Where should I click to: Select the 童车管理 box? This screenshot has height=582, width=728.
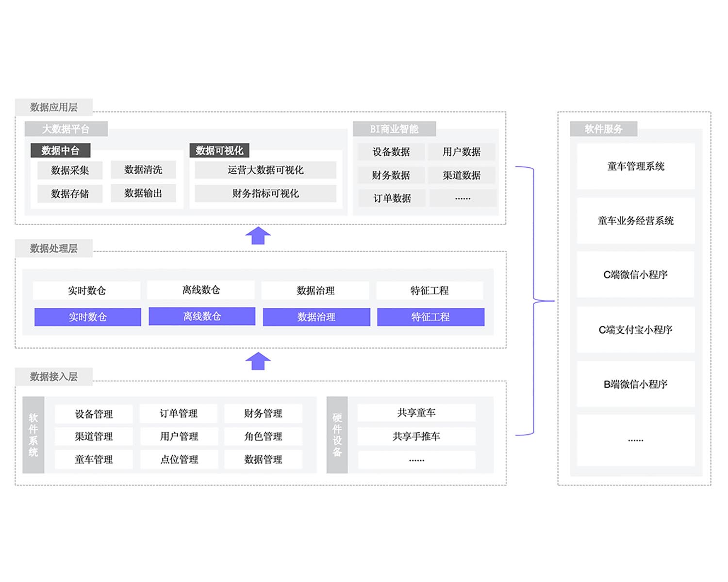(94, 459)
